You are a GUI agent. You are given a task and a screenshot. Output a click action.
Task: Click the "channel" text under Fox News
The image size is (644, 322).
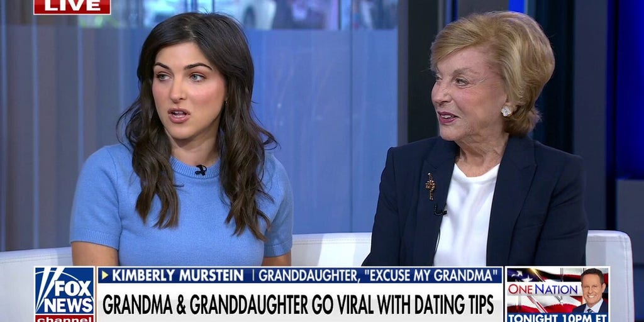65,319
